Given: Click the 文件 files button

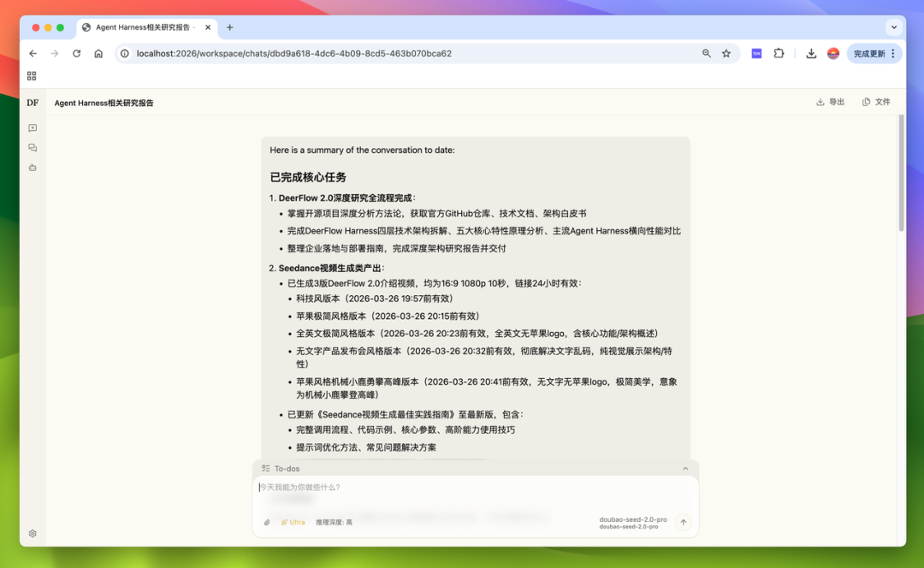Looking at the screenshot, I should pyautogui.click(x=876, y=102).
